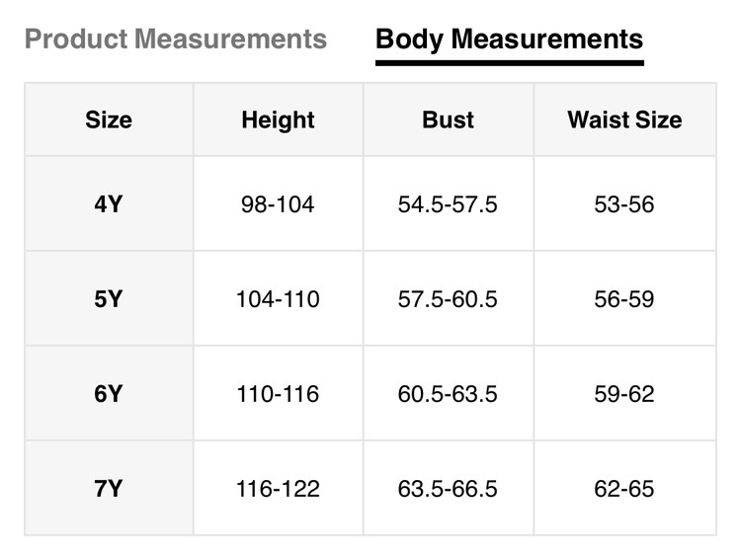Select the 6Y size row label
The image size is (741, 560).
[109, 393]
